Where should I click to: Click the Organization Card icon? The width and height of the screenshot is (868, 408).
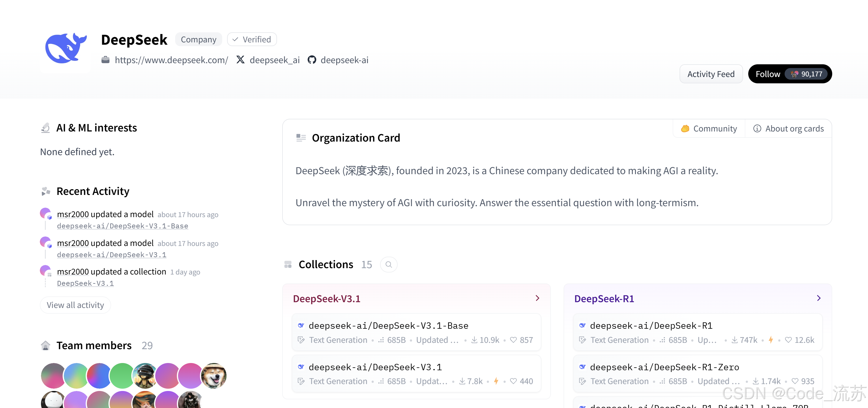click(301, 138)
